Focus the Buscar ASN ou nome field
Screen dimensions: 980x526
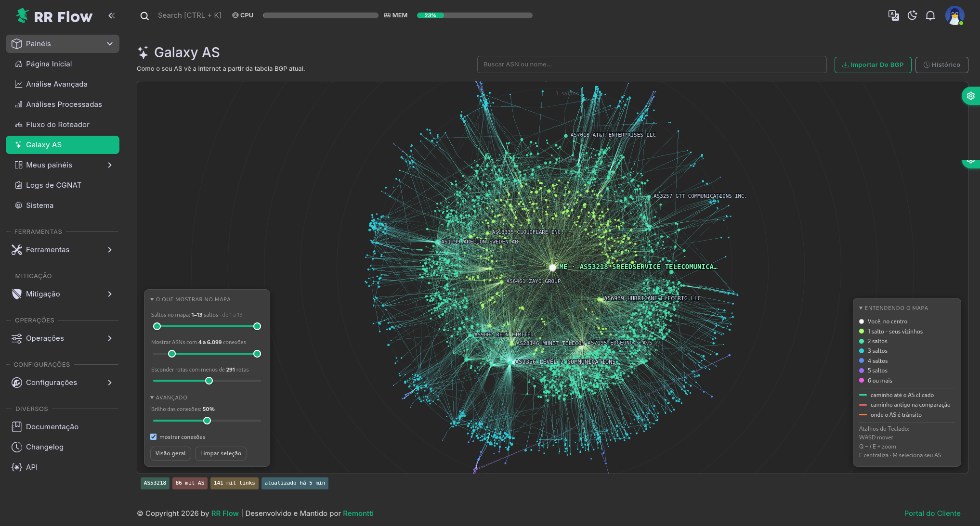click(x=652, y=64)
